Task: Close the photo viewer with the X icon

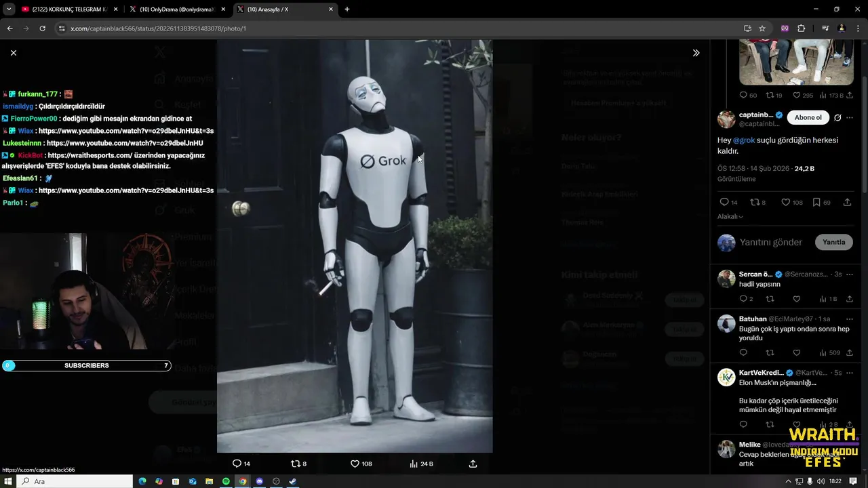Action: tap(14, 53)
